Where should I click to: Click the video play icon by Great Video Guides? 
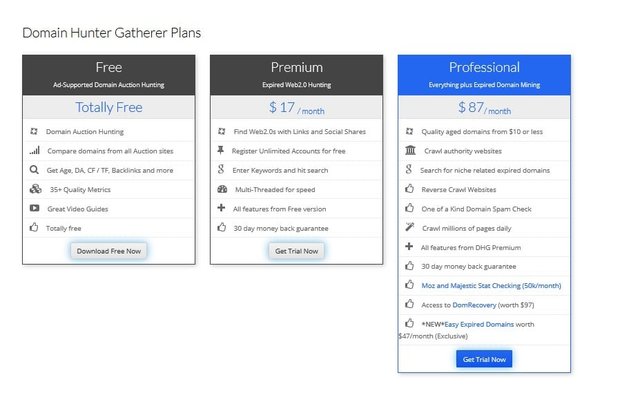[x=35, y=209]
